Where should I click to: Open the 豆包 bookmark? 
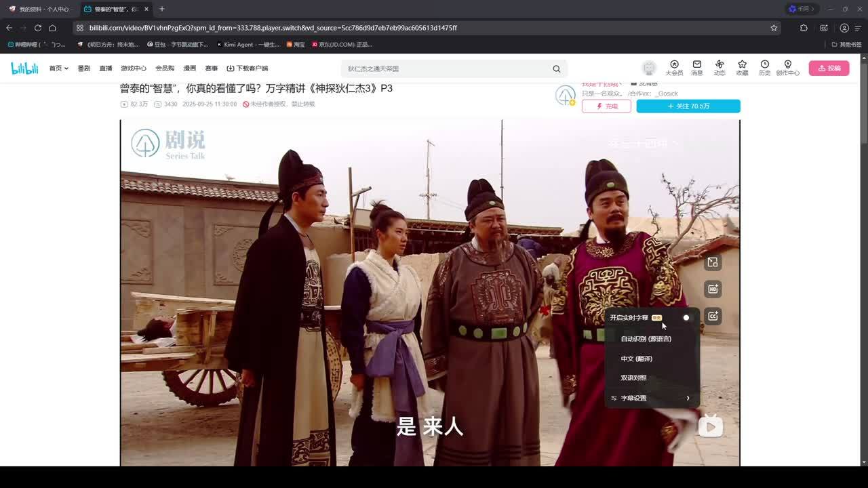click(x=178, y=45)
